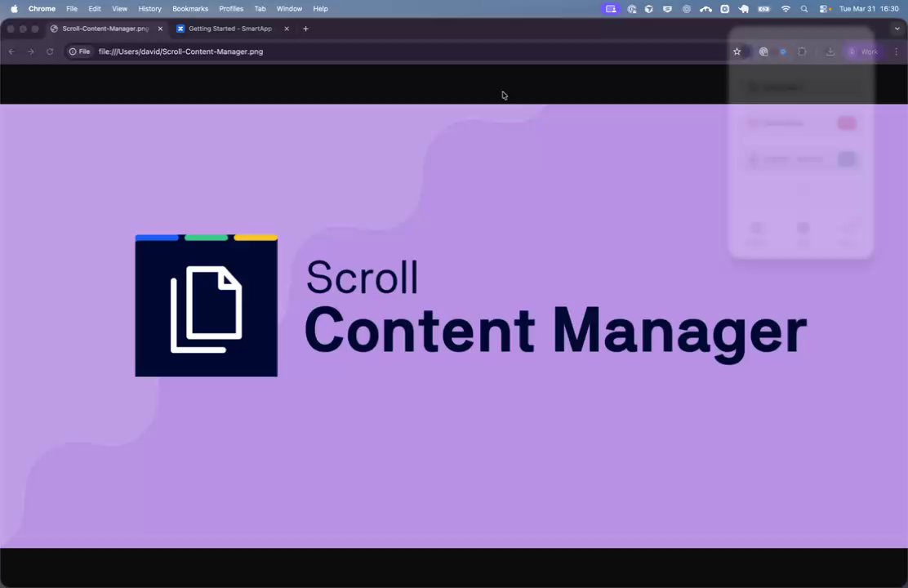Bookmark this page with the star icon
Image resolution: width=908 pixels, height=588 pixels.
[737, 51]
